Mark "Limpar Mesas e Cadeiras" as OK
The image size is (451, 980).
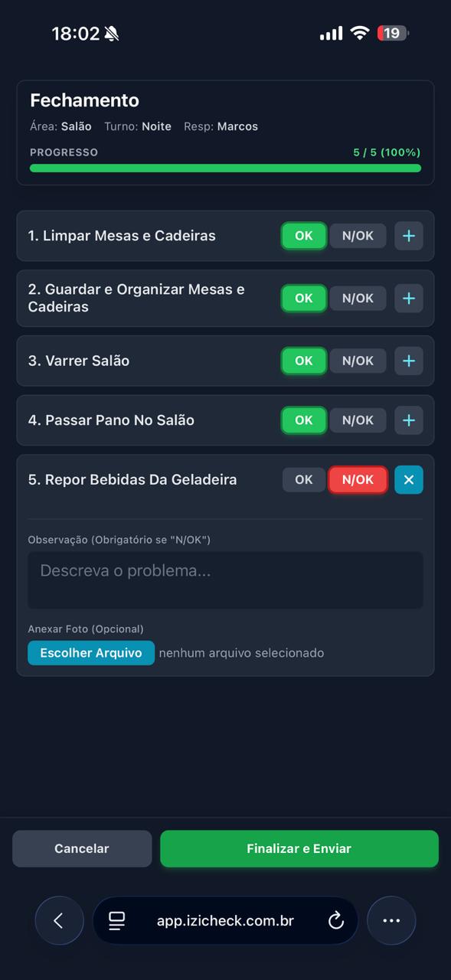coord(303,236)
